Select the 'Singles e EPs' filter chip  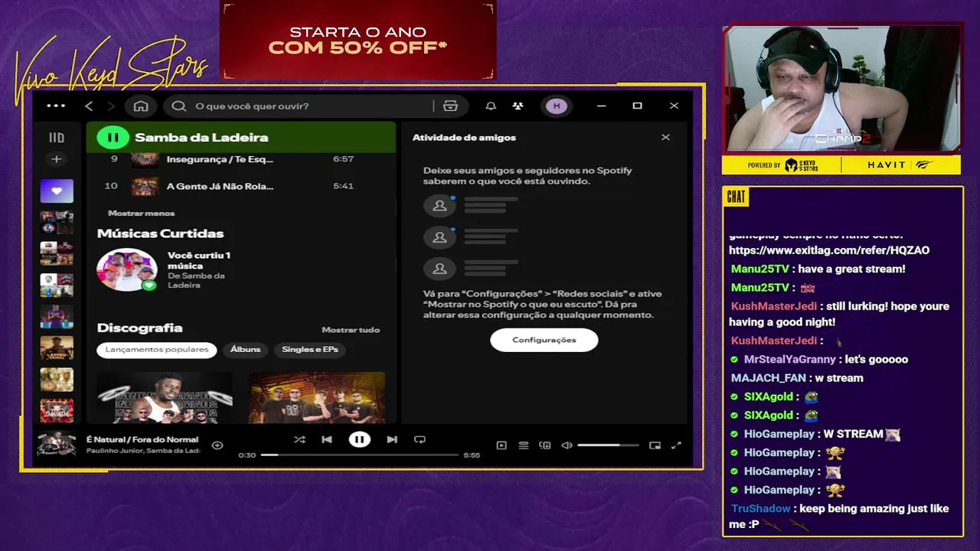click(310, 349)
